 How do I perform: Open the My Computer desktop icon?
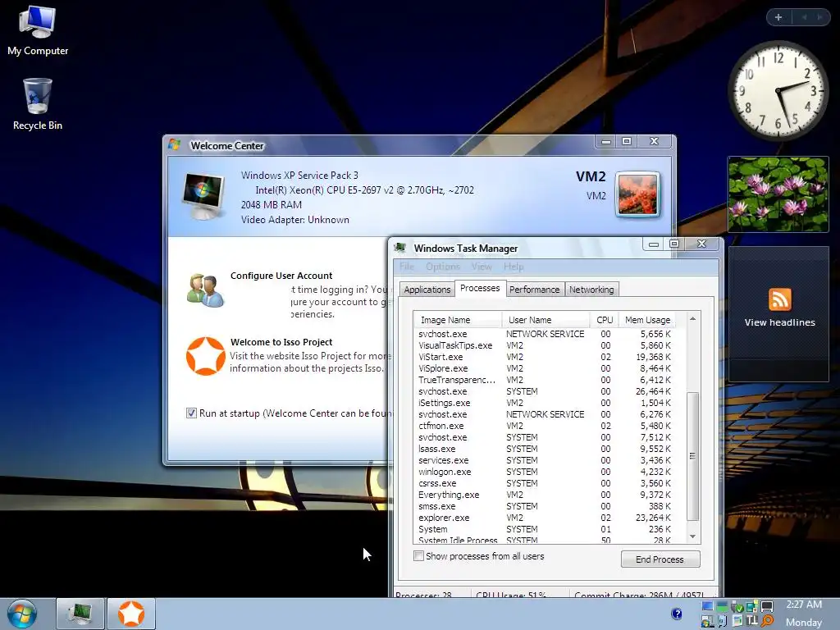[x=38, y=31]
